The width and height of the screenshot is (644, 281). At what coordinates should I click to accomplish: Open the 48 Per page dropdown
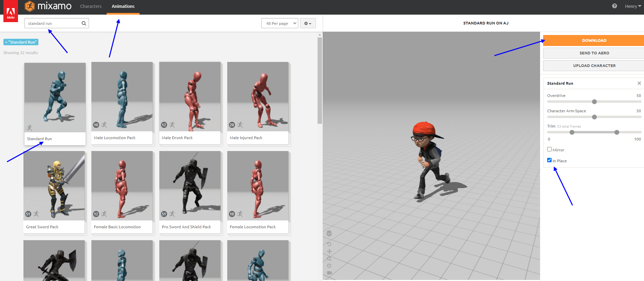pos(280,23)
